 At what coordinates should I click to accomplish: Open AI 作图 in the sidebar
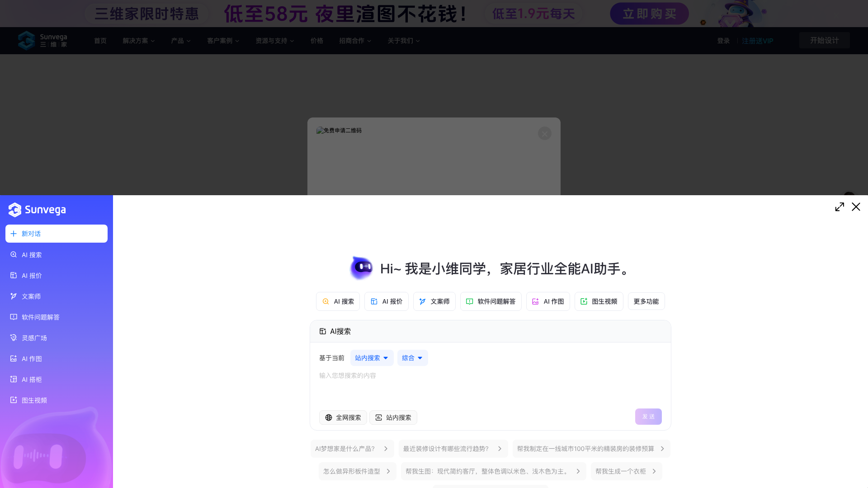pyautogui.click(x=57, y=359)
